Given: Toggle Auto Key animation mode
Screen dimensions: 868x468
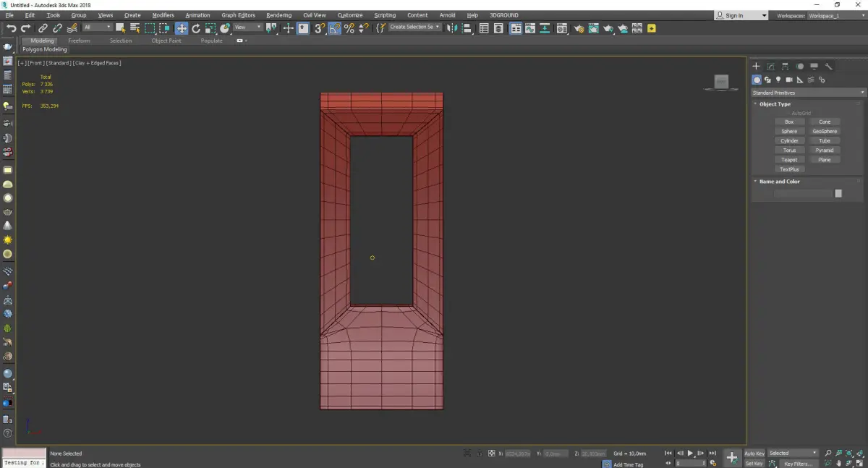Looking at the screenshot, I should click(x=754, y=454).
